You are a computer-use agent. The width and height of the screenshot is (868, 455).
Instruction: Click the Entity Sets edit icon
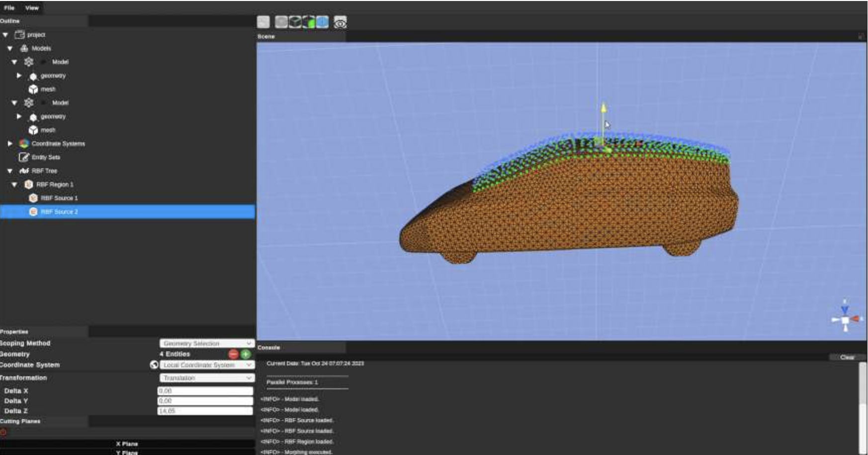(24, 157)
